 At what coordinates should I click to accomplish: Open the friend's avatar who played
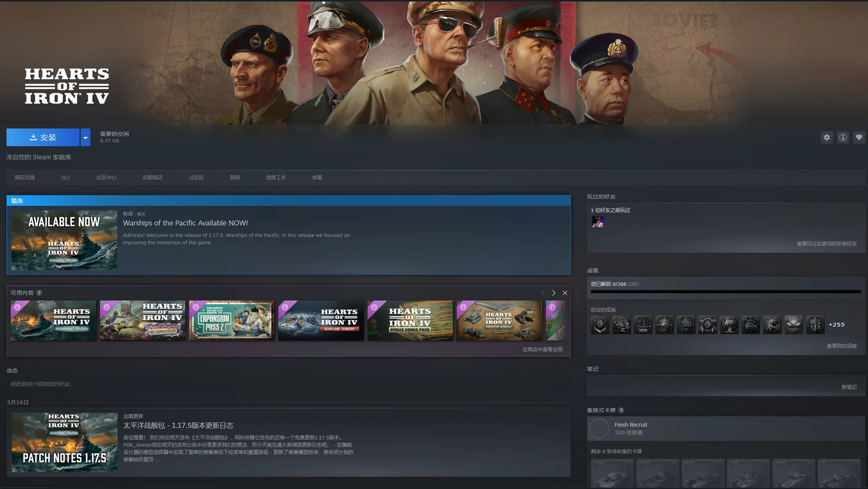(x=597, y=222)
